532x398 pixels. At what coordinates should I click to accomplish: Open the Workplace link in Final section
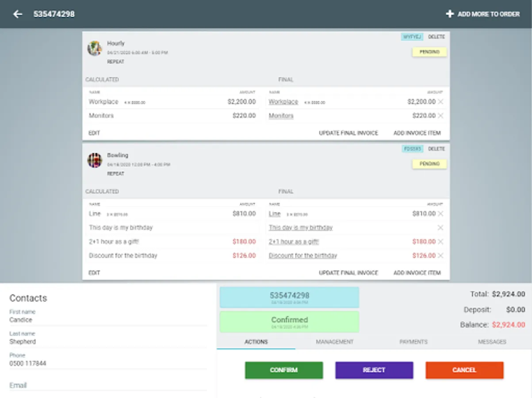pyautogui.click(x=283, y=102)
